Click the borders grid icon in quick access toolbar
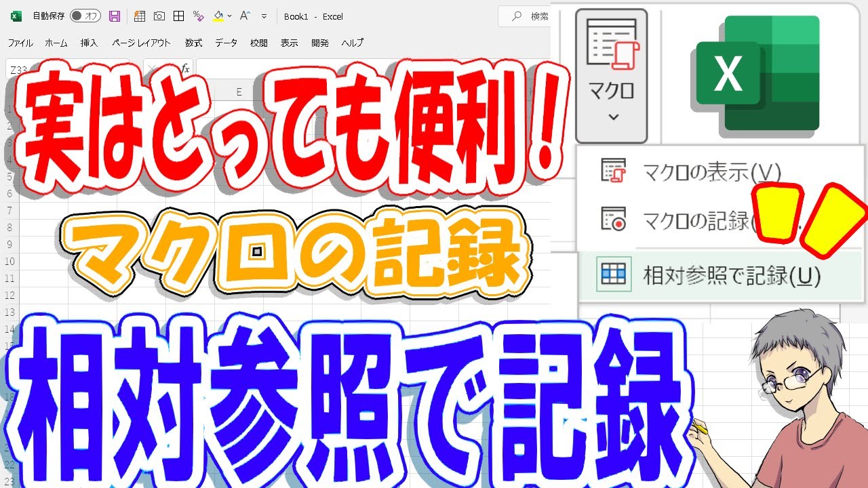 (x=178, y=16)
